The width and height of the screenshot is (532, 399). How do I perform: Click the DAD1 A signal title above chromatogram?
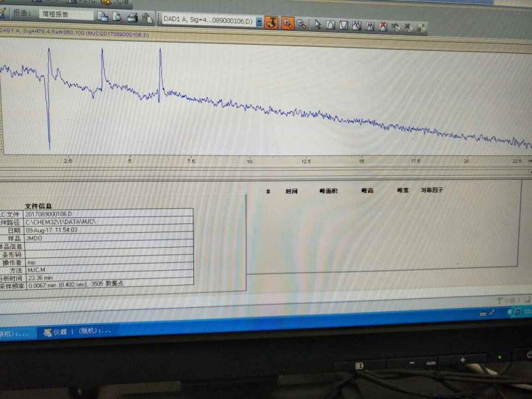74,33
